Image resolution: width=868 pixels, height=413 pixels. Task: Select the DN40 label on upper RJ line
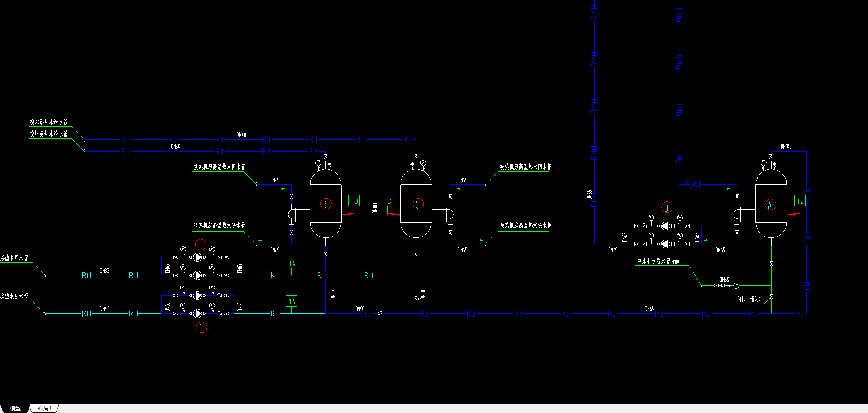(x=241, y=135)
